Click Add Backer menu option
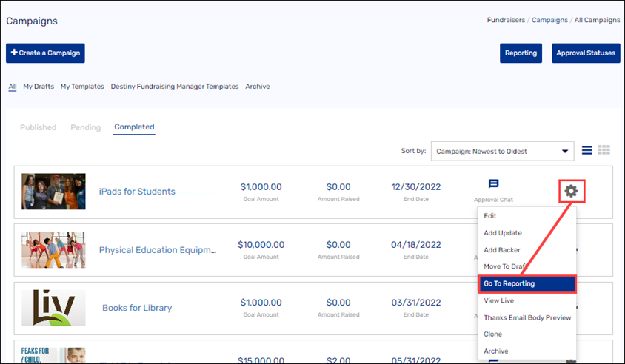The image size is (625, 364). coord(502,250)
